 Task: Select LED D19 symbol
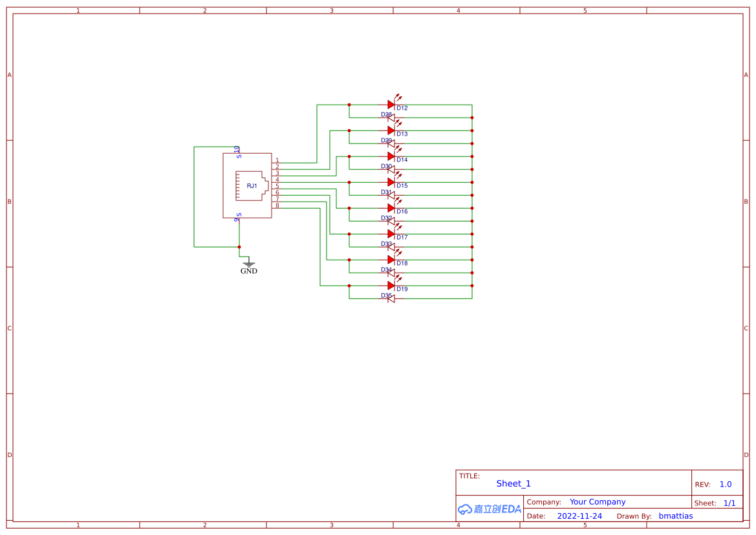click(391, 285)
